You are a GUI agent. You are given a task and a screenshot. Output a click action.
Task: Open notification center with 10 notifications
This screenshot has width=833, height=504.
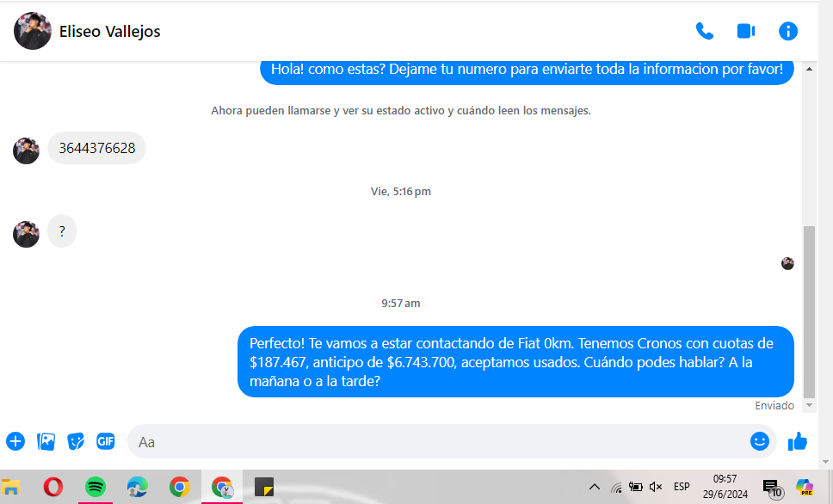click(x=773, y=488)
